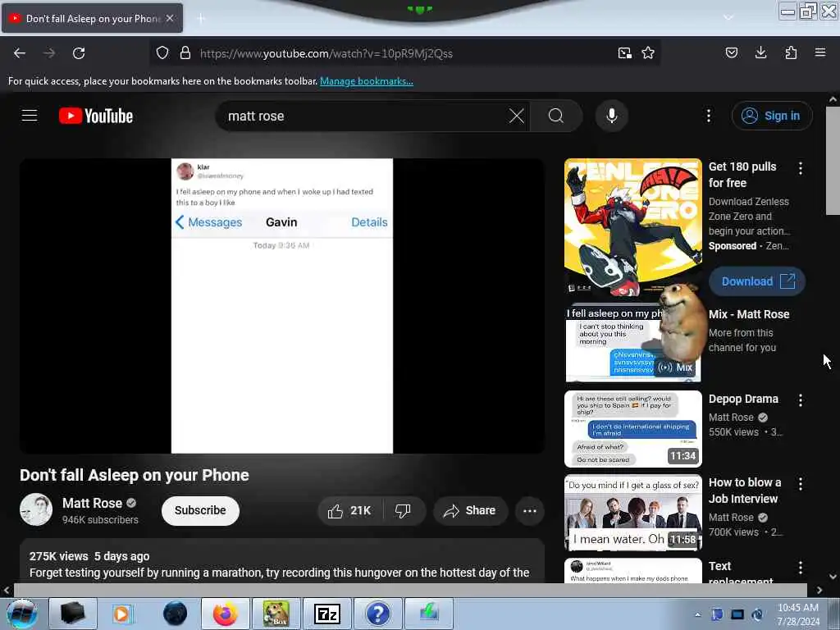Open the Get 180 pulls for free title
Viewport: 840px width, 630px height.
coord(742,175)
